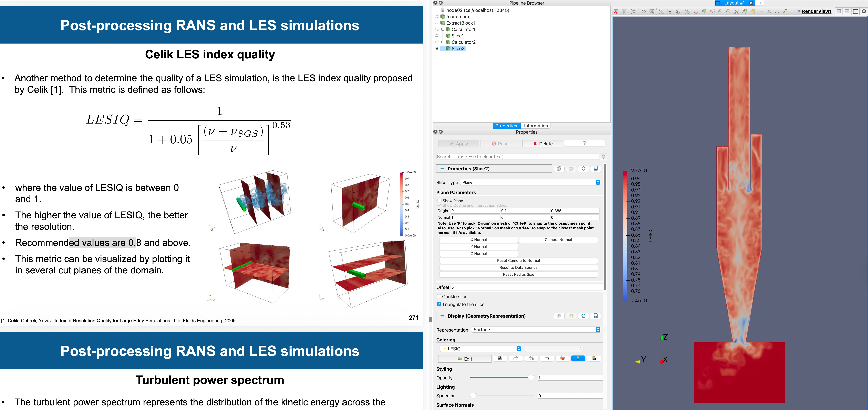Click the capture screenshot camera icon

coord(634,11)
